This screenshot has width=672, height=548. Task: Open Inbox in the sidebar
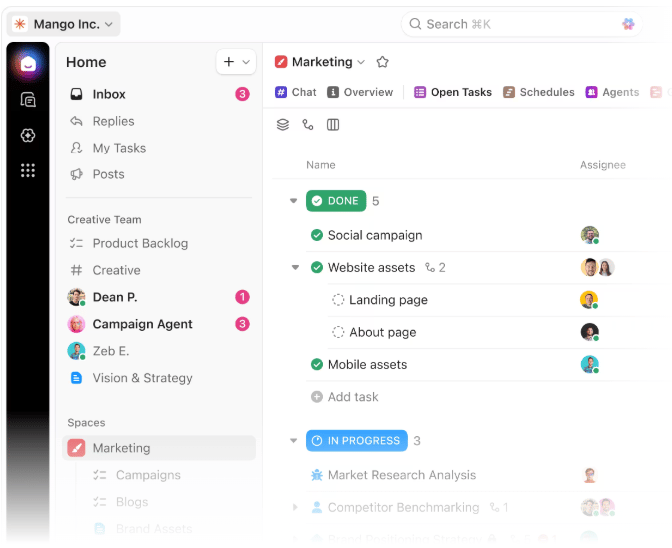pyautogui.click(x=159, y=94)
